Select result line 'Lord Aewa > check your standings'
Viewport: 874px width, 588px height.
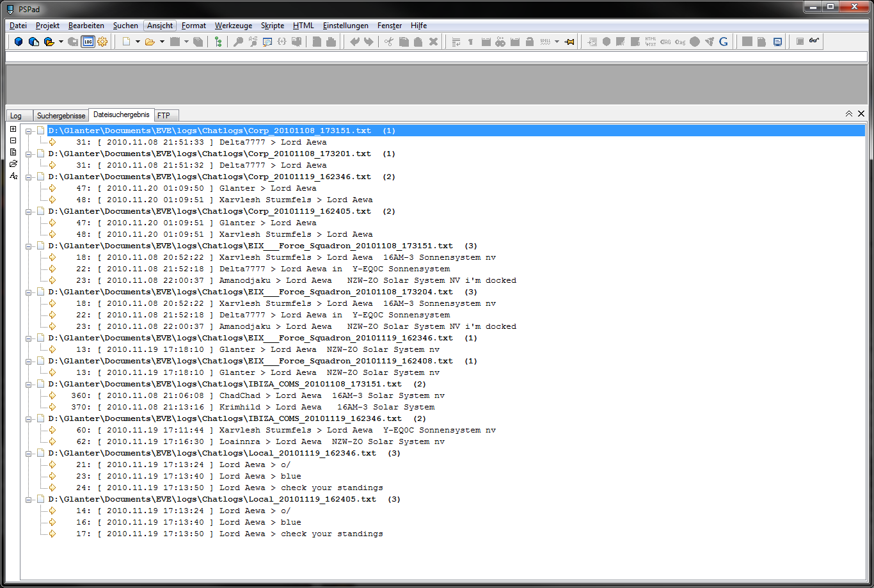tap(301, 488)
